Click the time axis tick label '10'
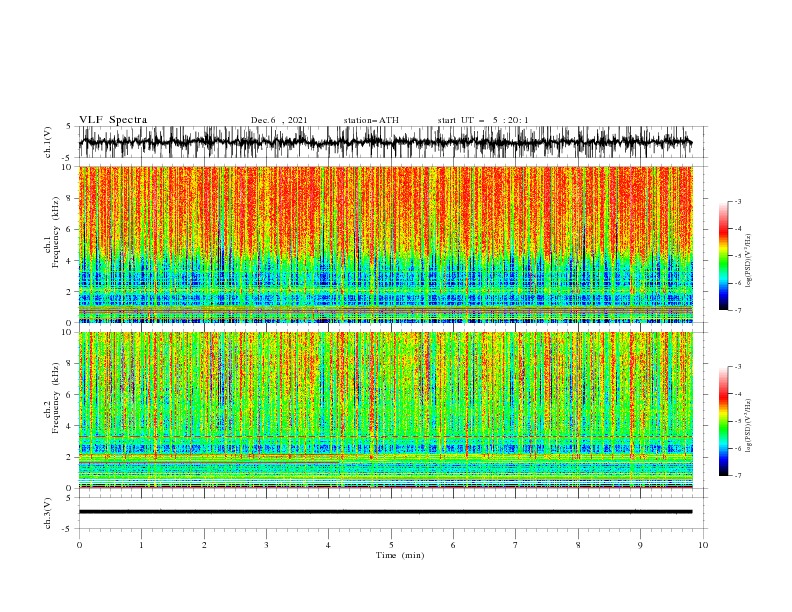 703,545
